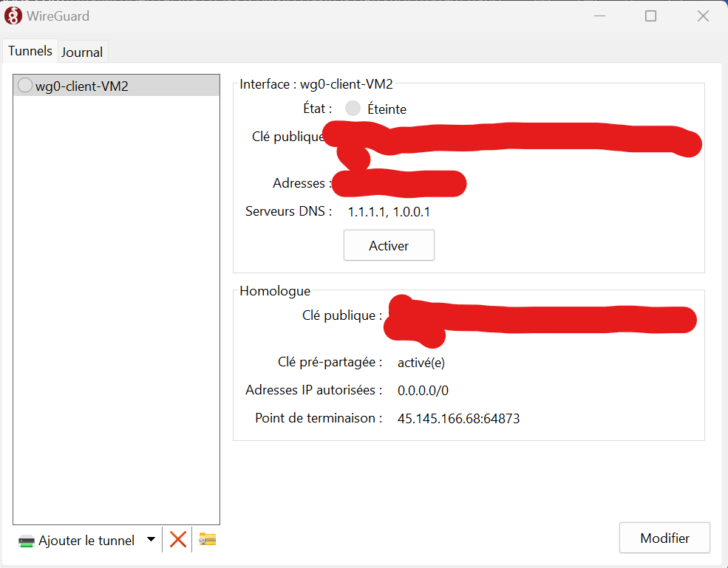This screenshot has height=568, width=728.
Task: Click the endpoint value 45.145.166.68:64873
Action: (x=458, y=418)
